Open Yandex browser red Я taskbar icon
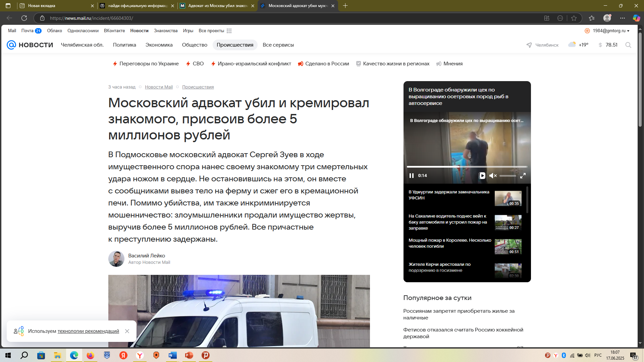This screenshot has height=362, width=644. [x=123, y=355]
